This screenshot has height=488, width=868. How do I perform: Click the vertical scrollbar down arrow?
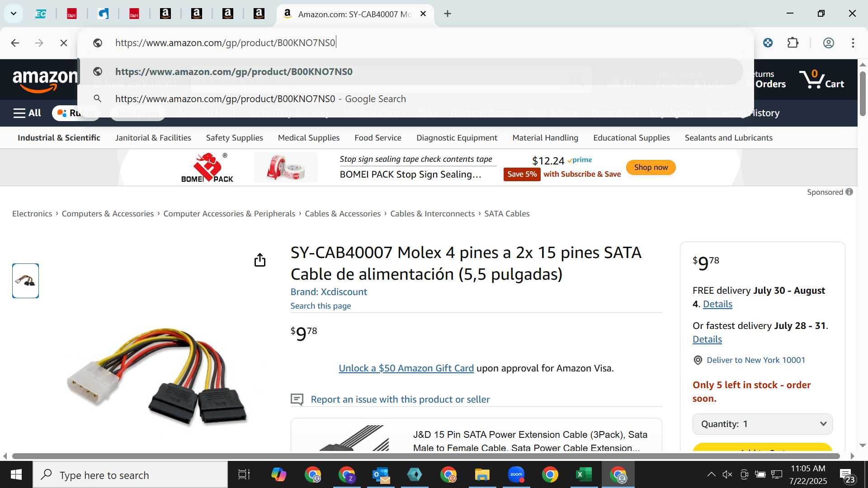tap(863, 445)
